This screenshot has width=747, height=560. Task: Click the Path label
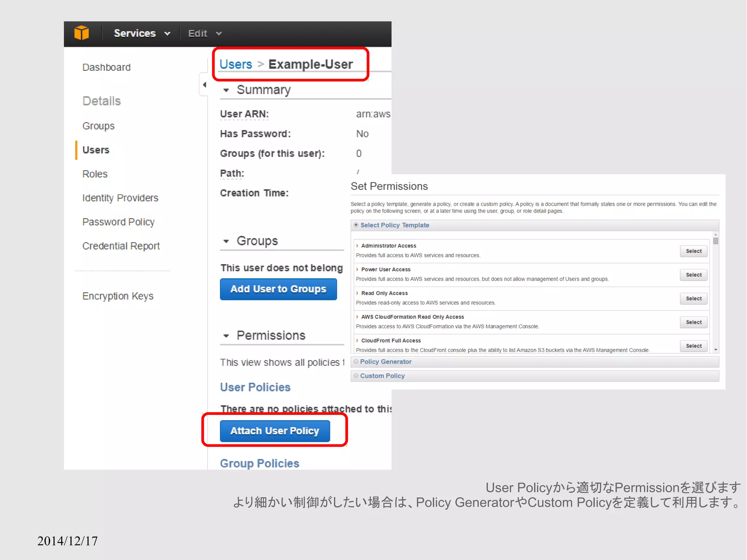[232, 173]
